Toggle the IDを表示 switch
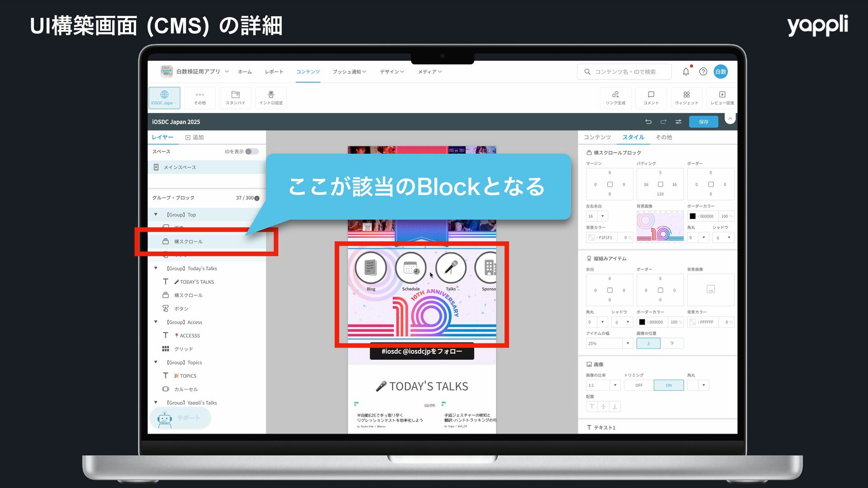This screenshot has width=868, height=488. click(x=252, y=151)
